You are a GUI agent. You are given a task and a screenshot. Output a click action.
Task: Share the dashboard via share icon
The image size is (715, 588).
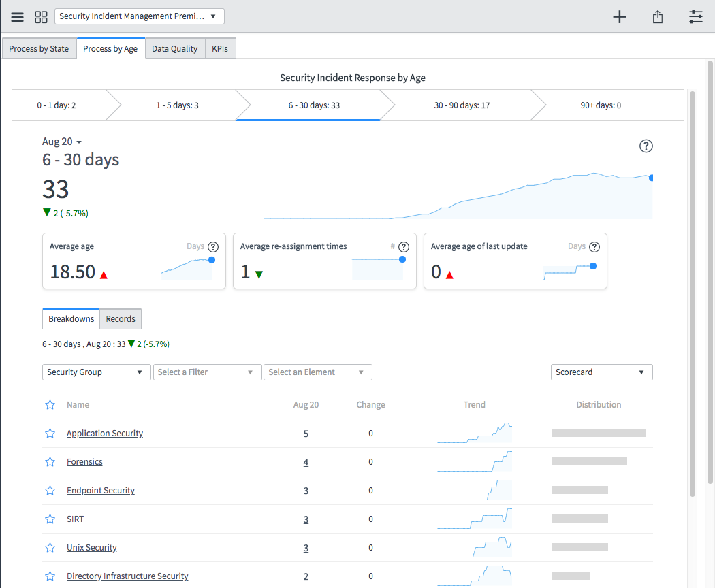coord(658,17)
